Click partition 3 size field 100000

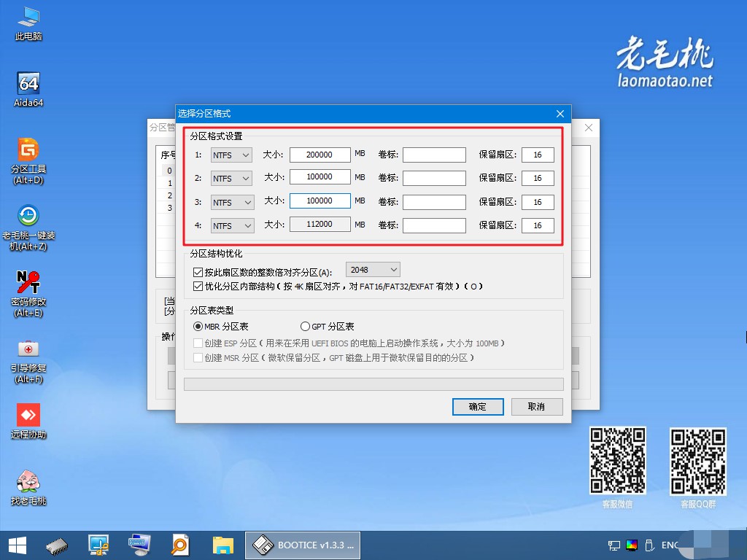pyautogui.click(x=320, y=201)
